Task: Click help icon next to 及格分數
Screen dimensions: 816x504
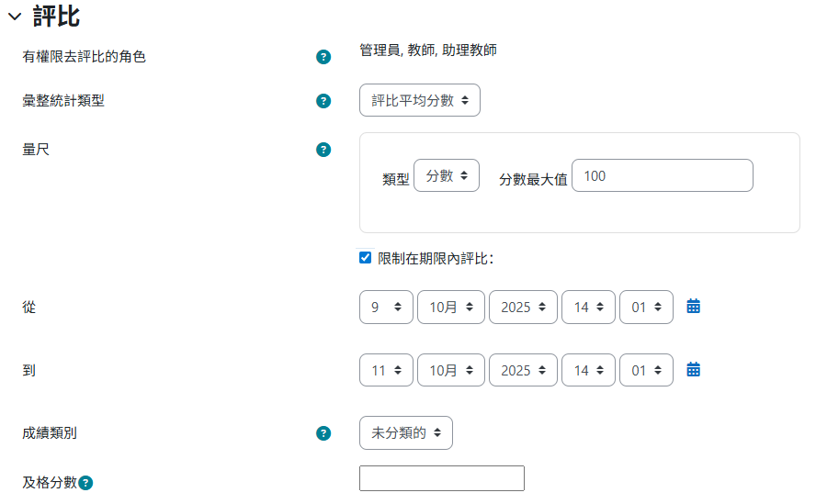Action: coord(85,482)
